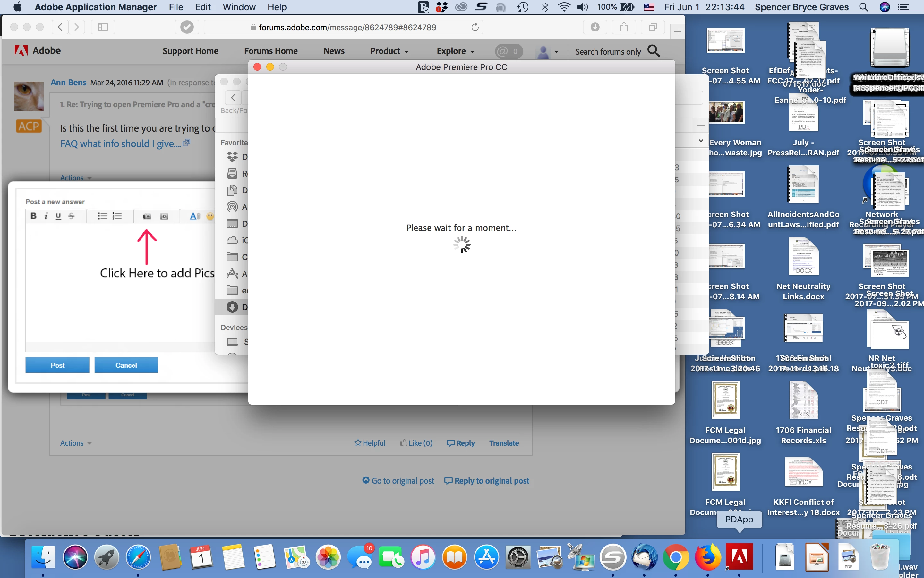Click the Safari address bar
Screen dimensions: 924x578
click(343, 27)
